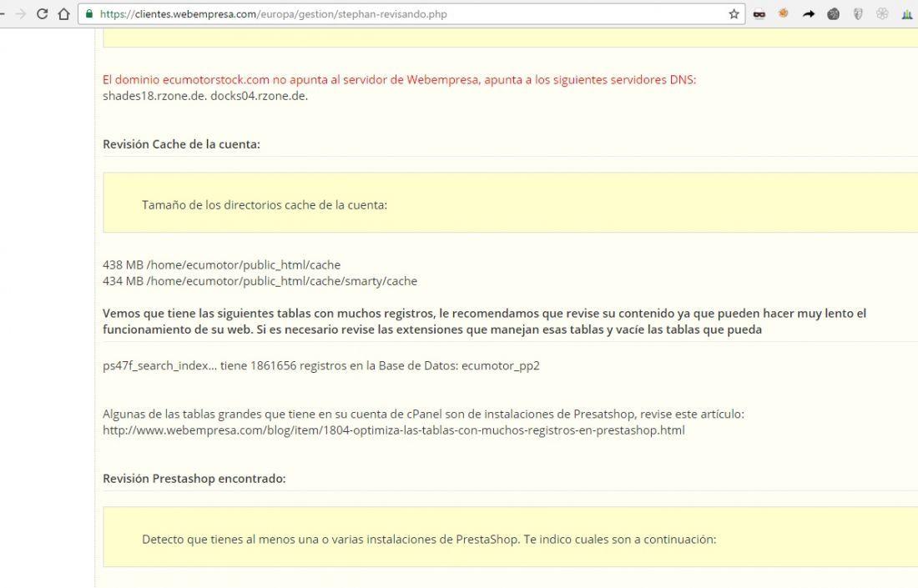Viewport: 918px width, 588px height.
Task: Click the browser forward arrow
Action: click(x=21, y=14)
